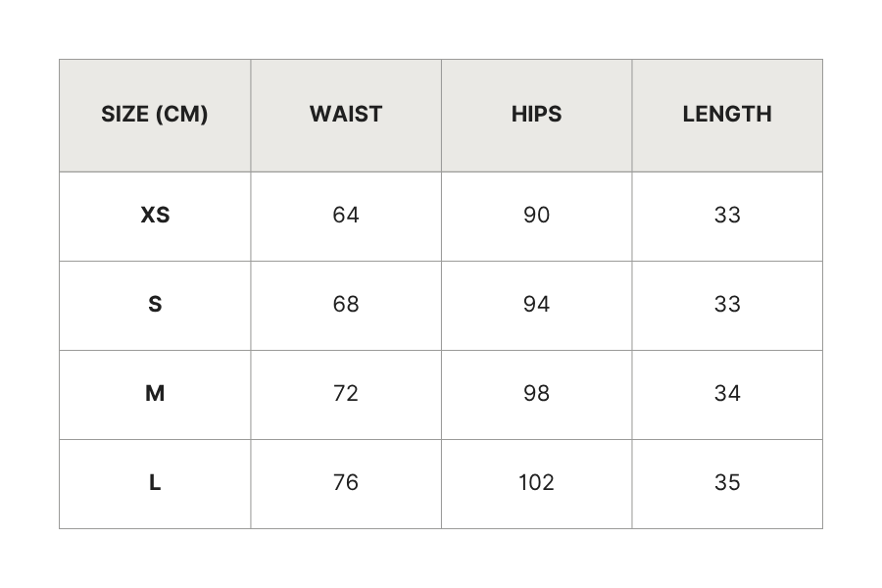Select the L hips value 102
This screenshot has height=588, width=882.
point(537,483)
